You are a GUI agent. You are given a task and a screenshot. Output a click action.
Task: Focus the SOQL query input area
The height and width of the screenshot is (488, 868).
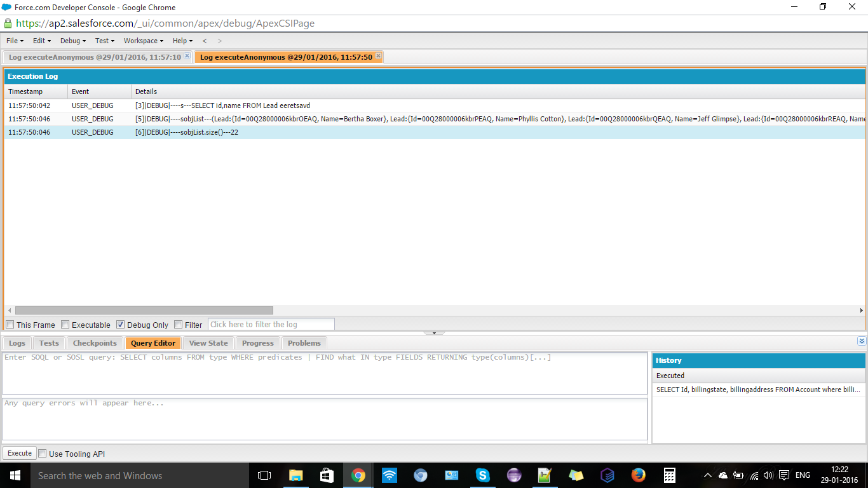pyautogui.click(x=324, y=373)
